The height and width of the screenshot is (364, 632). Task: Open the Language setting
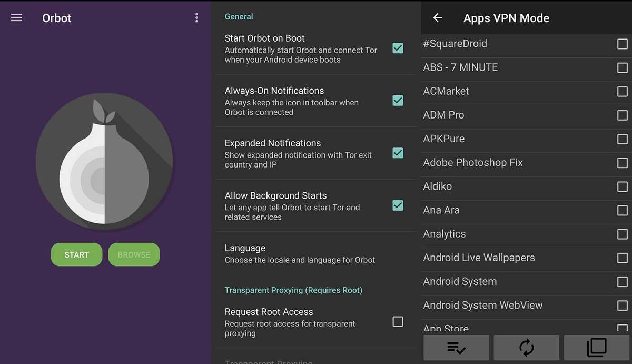coord(300,253)
